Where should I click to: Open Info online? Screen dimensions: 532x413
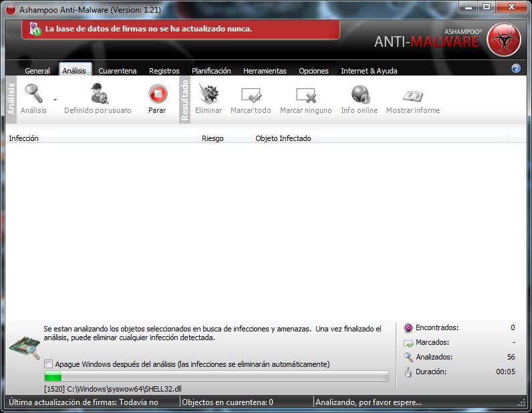(360, 98)
